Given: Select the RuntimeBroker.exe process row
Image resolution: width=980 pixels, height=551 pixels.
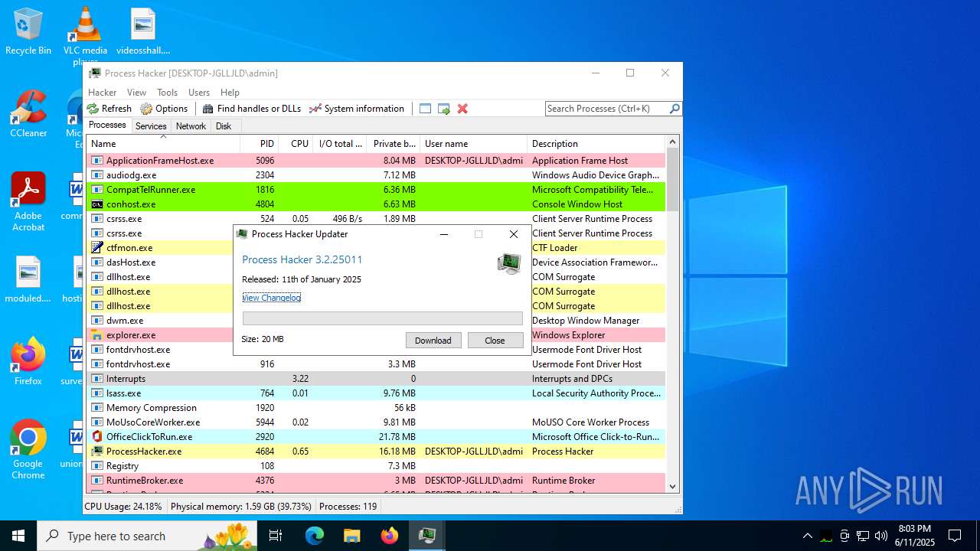Looking at the screenshot, I should (376, 481).
